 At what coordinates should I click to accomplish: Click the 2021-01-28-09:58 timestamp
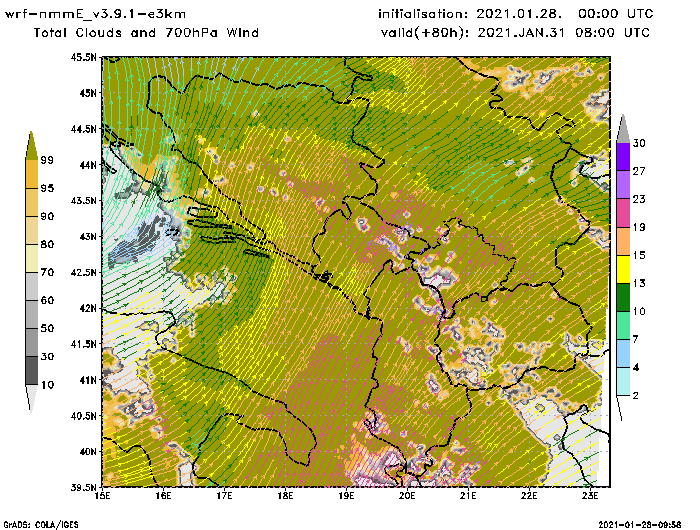coord(640,525)
